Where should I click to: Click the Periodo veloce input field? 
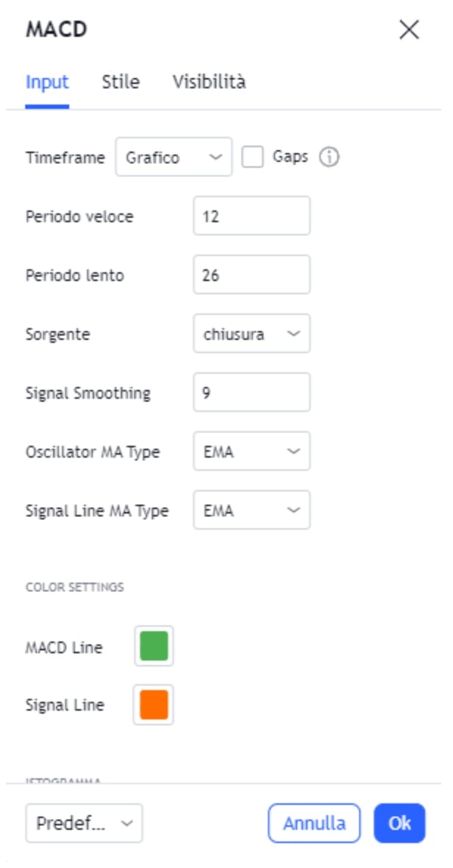click(252, 216)
